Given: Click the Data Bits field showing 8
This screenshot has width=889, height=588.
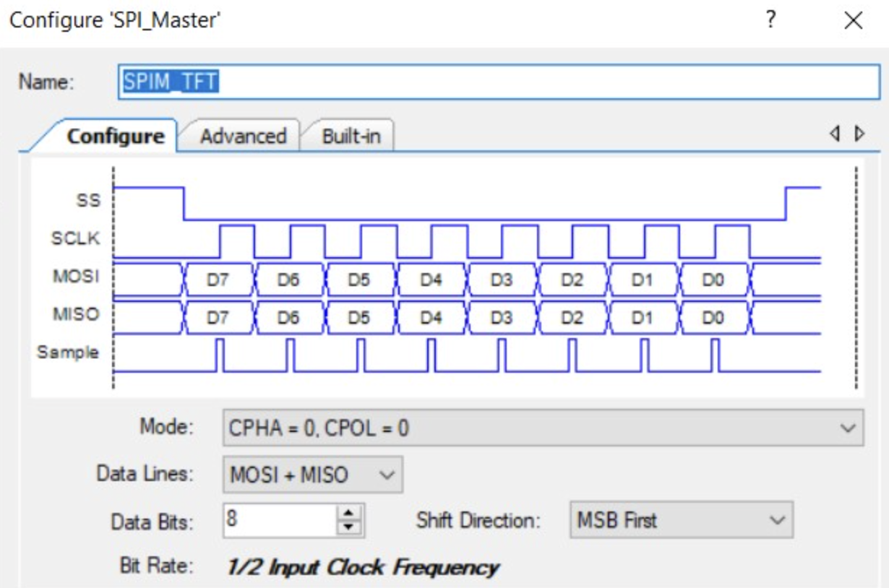Looking at the screenshot, I should coord(280,520).
